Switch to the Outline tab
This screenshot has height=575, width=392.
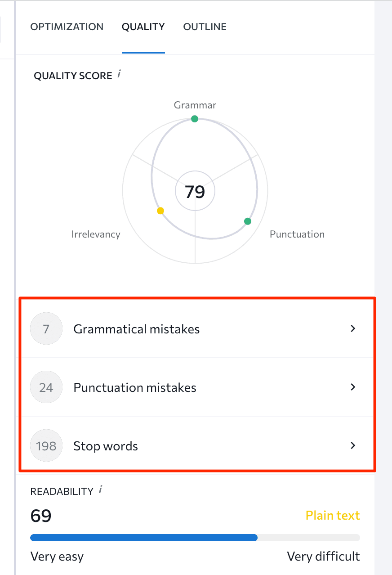coord(205,27)
